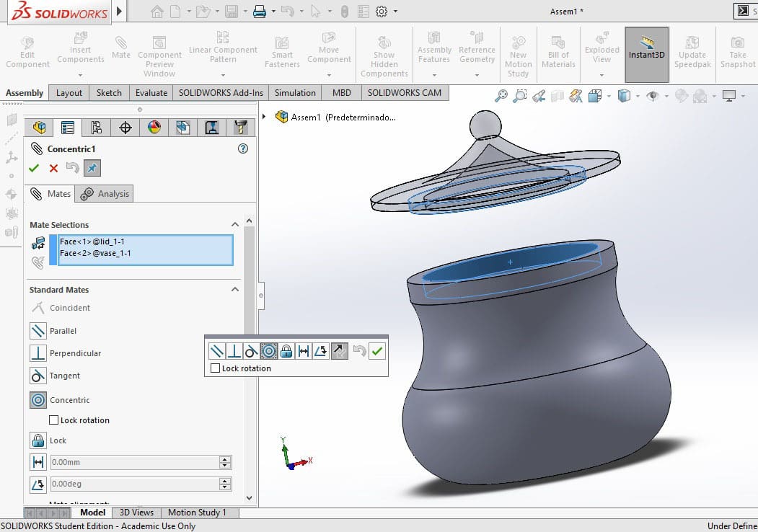Image resolution: width=758 pixels, height=532 pixels.
Task: Open the Simulation tab
Action: pos(295,93)
